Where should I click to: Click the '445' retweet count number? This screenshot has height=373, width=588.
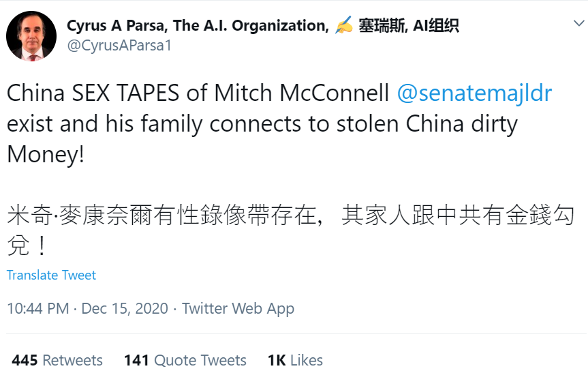tap(25, 360)
